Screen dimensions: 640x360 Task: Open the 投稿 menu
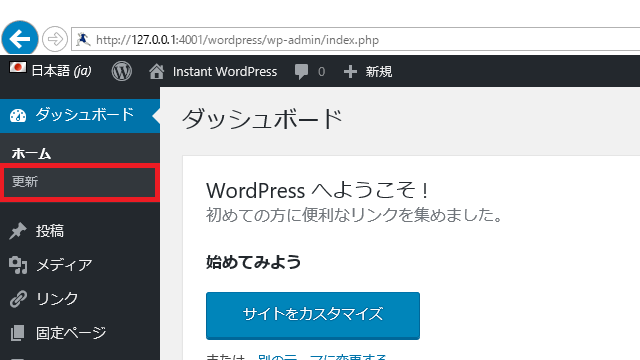click(50, 231)
